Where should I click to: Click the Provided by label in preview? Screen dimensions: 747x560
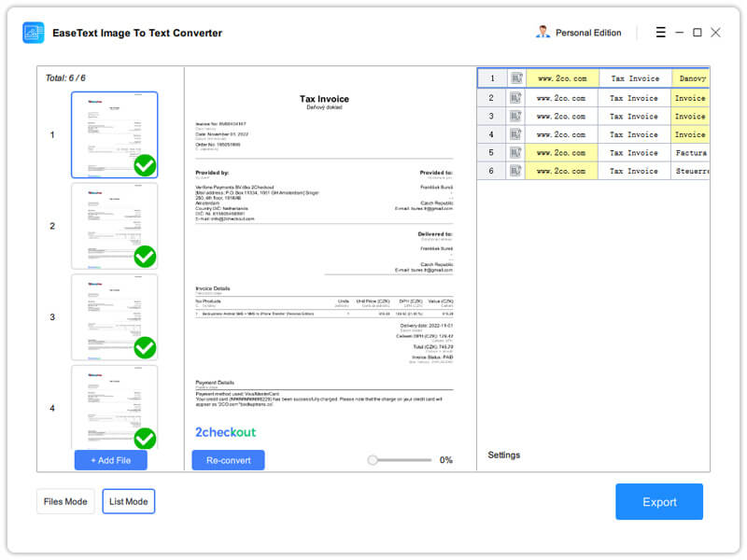click(x=212, y=173)
